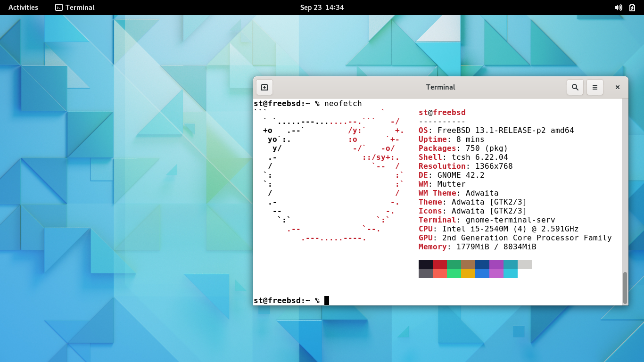The height and width of the screenshot is (362, 644).
Task: Click the Terminal window title bar text
Action: [440, 87]
